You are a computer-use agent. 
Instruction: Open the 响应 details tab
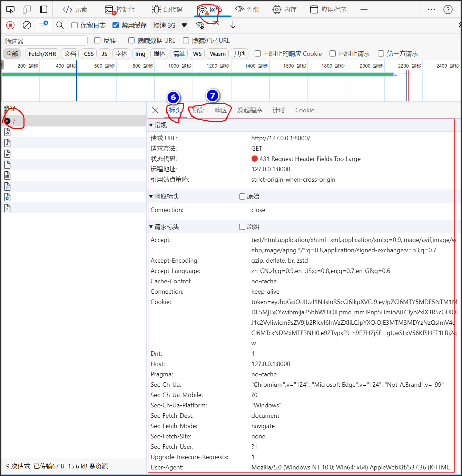point(221,110)
